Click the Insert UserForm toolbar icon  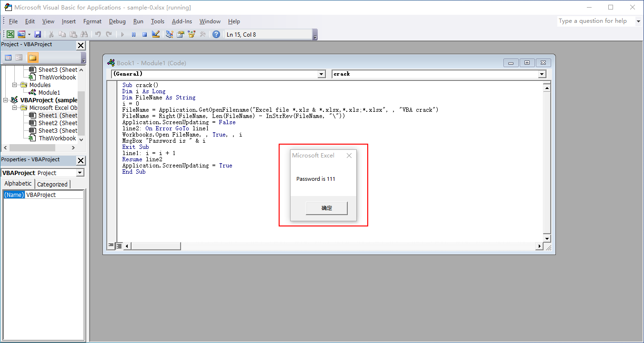click(x=21, y=34)
